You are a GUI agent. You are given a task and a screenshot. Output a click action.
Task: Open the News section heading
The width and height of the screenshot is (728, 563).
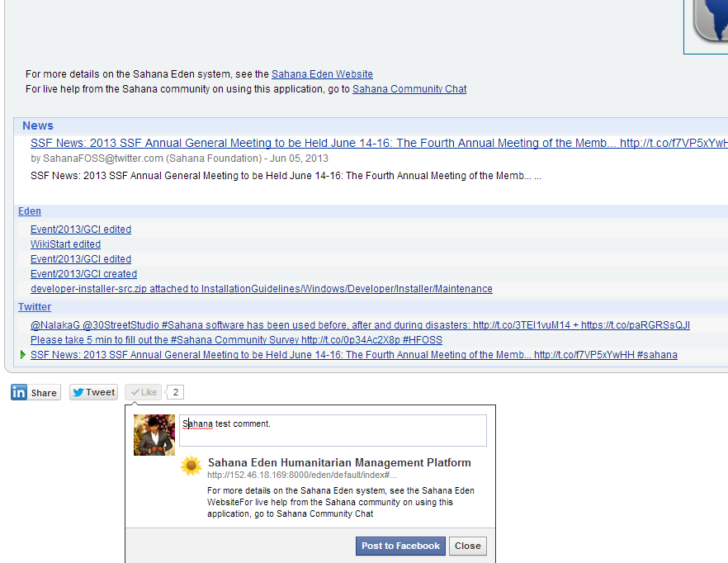(38, 125)
